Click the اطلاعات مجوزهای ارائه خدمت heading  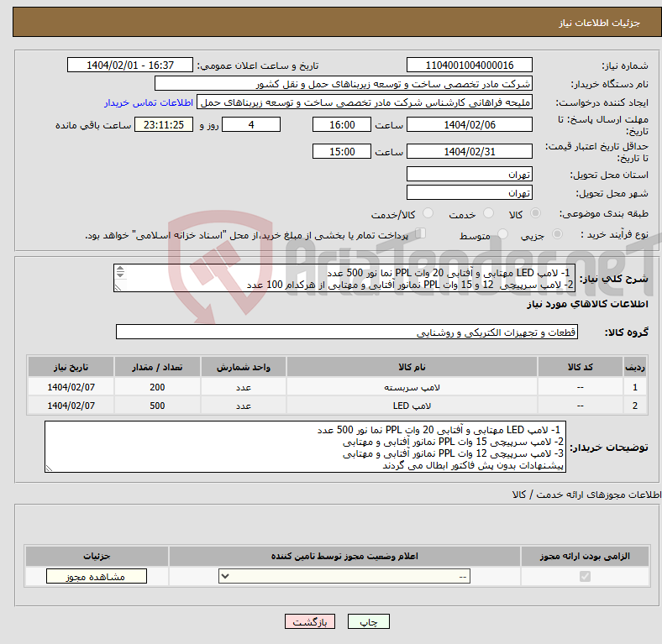point(586,495)
